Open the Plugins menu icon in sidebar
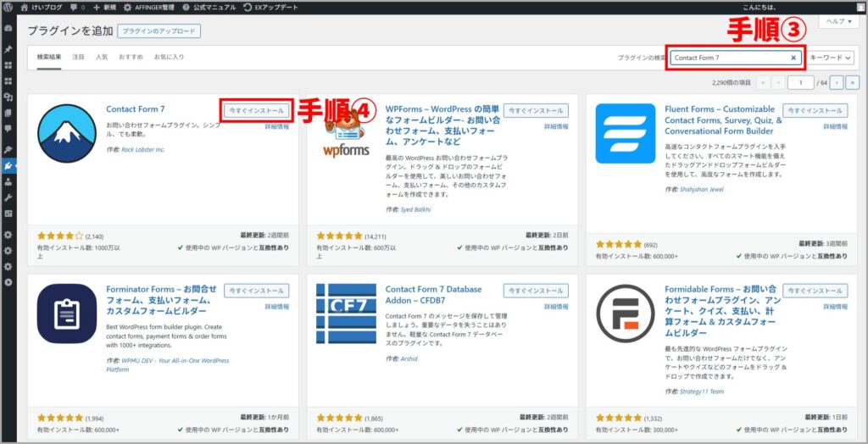The width and height of the screenshot is (868, 444). tap(8, 165)
